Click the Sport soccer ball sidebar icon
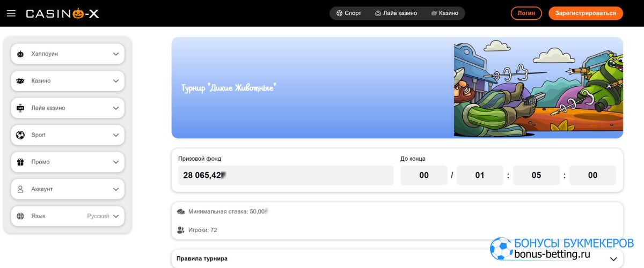This screenshot has height=268, width=644. (20, 135)
